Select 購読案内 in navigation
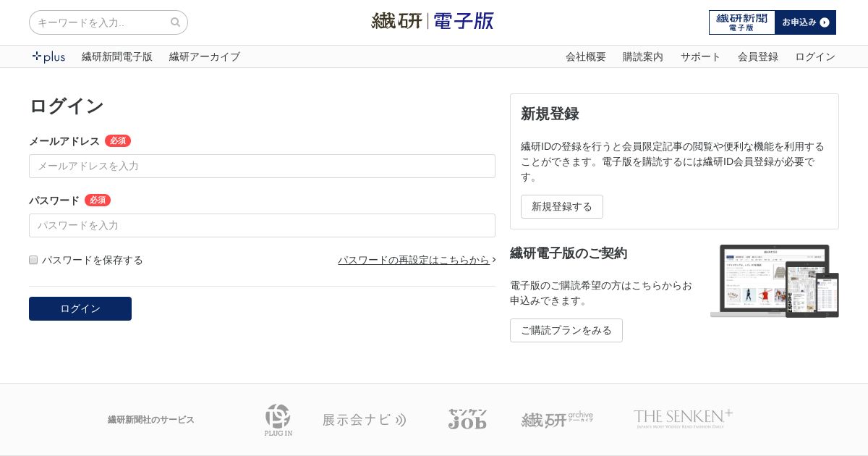868x456 pixels. (643, 56)
